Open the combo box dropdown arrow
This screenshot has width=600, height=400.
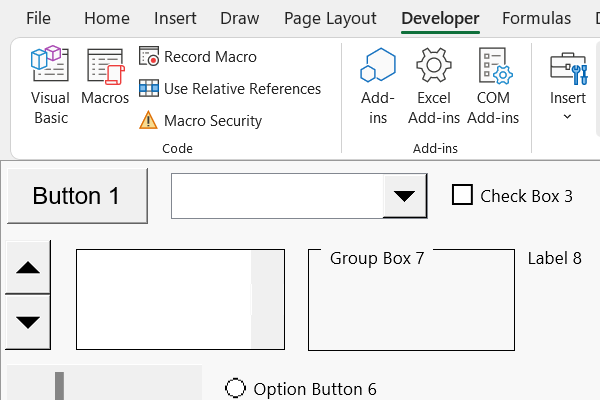[404, 195]
